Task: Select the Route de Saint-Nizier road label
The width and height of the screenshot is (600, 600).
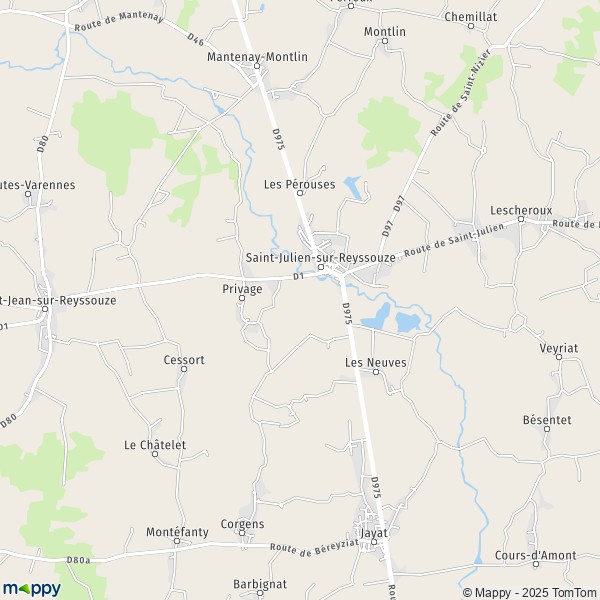Action: pyautogui.click(x=461, y=92)
